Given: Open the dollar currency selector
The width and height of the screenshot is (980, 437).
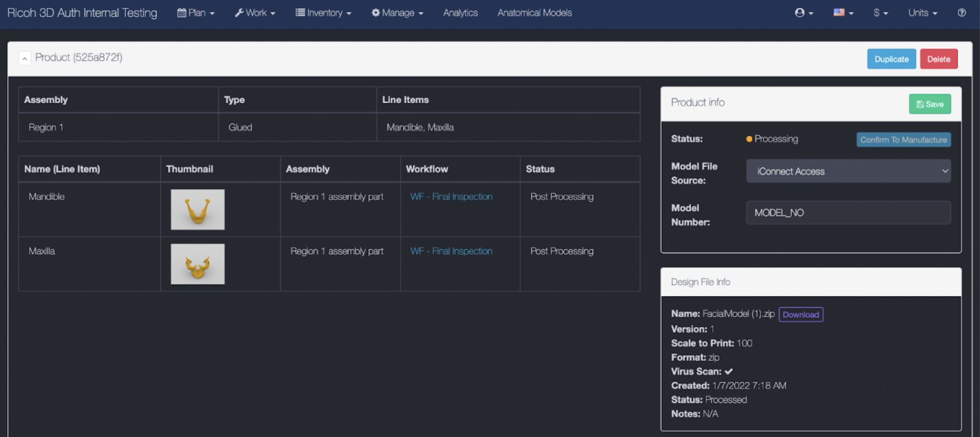Looking at the screenshot, I should pos(880,13).
